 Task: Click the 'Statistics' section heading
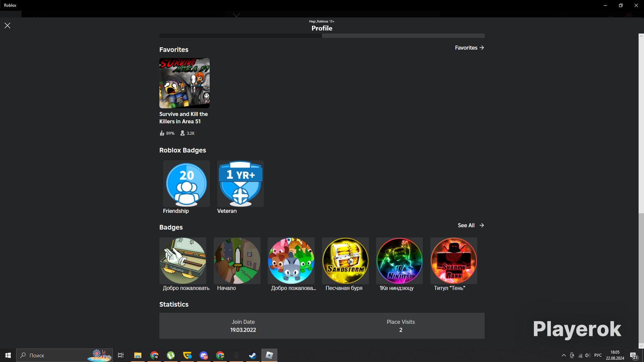click(174, 304)
